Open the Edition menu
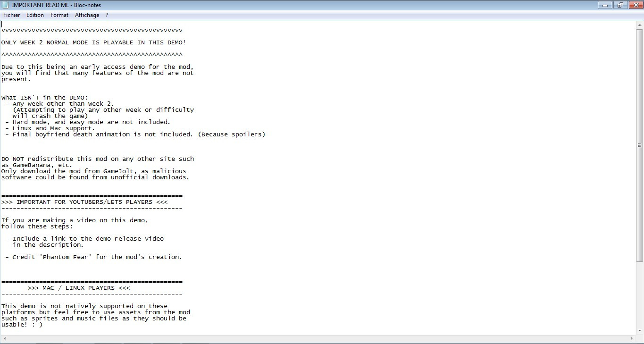Screen dimensions: 644x344 click(35, 15)
